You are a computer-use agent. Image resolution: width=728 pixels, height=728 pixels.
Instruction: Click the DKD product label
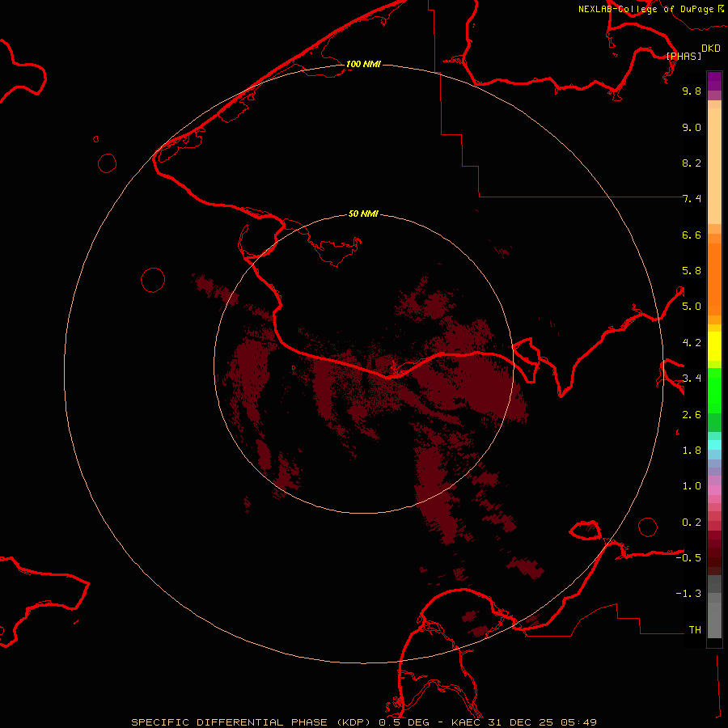711,48
